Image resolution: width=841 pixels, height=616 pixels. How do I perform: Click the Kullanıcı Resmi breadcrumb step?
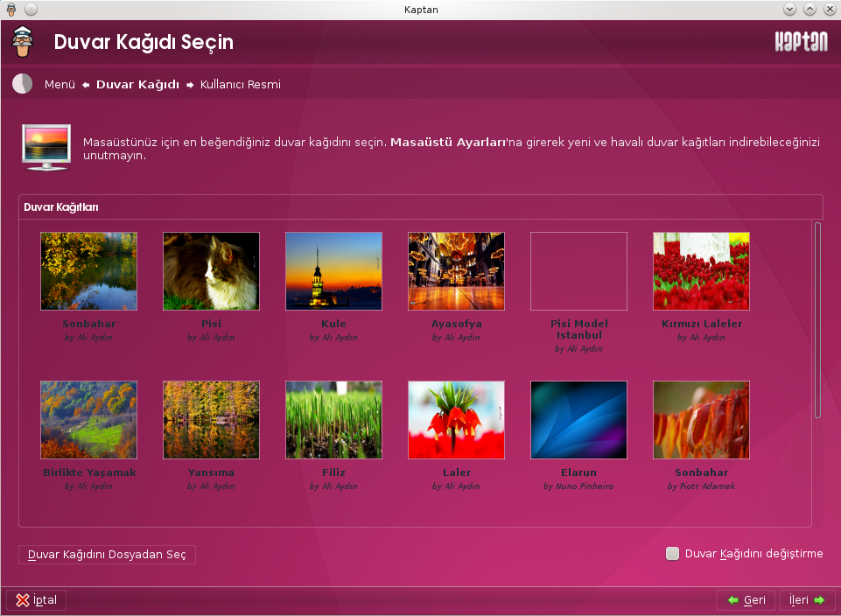point(241,84)
